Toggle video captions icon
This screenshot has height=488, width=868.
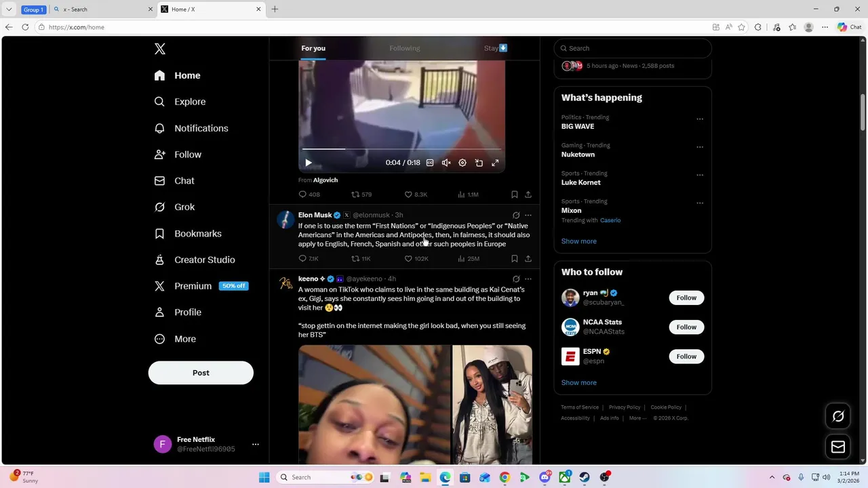click(x=430, y=163)
